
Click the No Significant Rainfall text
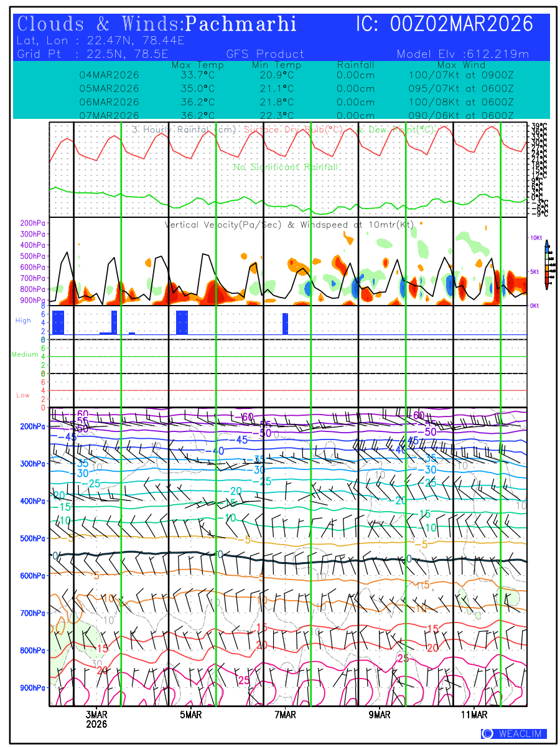pyautogui.click(x=286, y=167)
